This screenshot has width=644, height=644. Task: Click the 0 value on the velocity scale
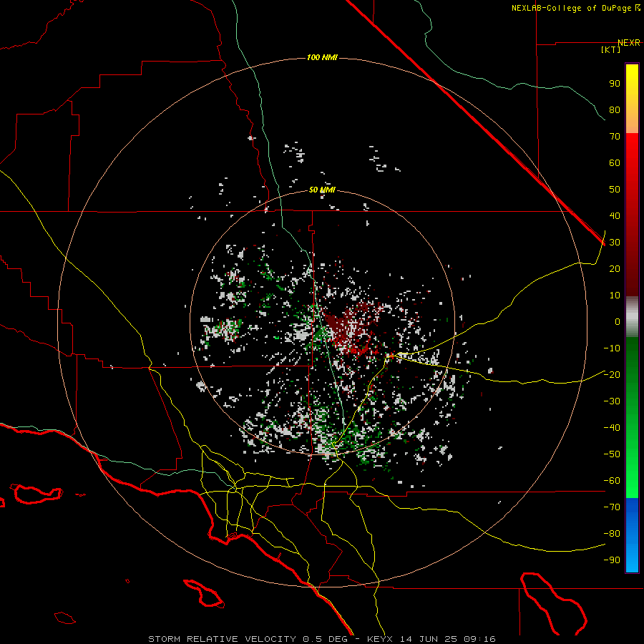point(618,321)
